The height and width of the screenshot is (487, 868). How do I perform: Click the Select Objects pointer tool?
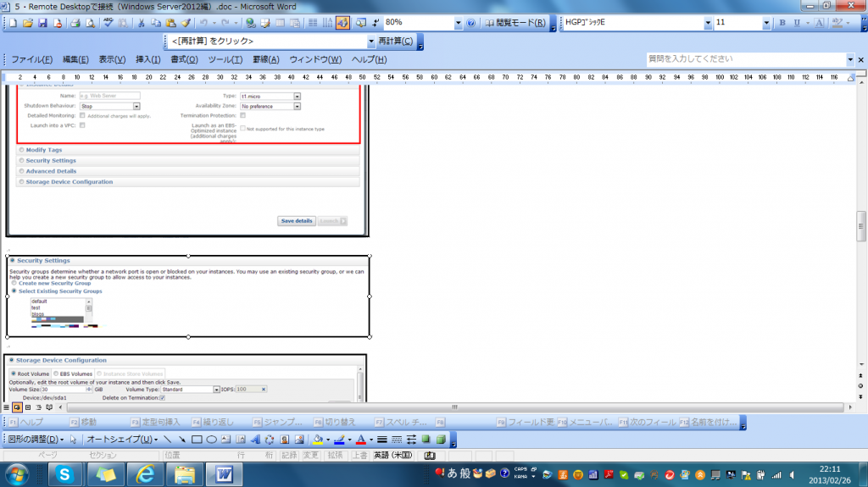[73, 440]
